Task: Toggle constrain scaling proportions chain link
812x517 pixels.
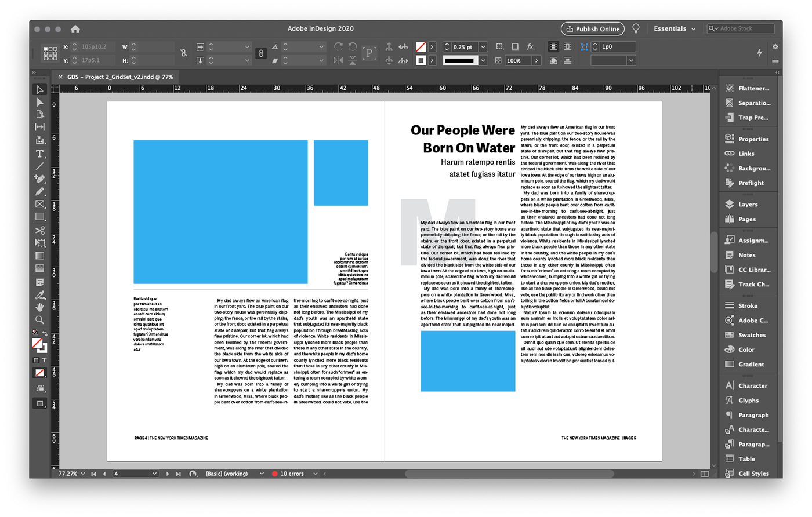Action: 261,53
